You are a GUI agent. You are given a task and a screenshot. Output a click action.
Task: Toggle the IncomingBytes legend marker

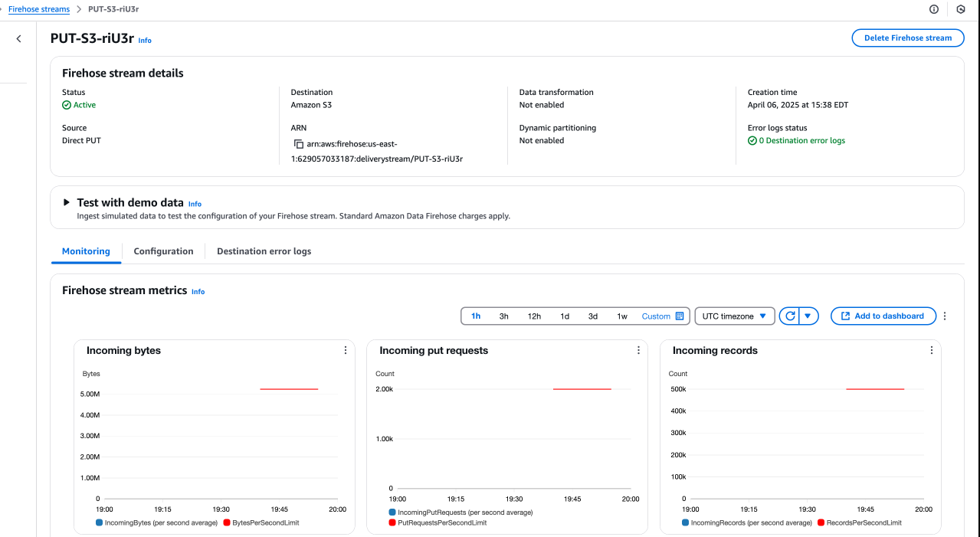(99, 522)
